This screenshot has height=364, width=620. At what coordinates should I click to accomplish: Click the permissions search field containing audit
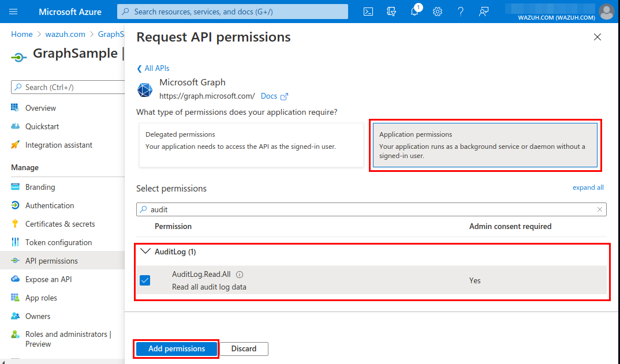coord(371,209)
